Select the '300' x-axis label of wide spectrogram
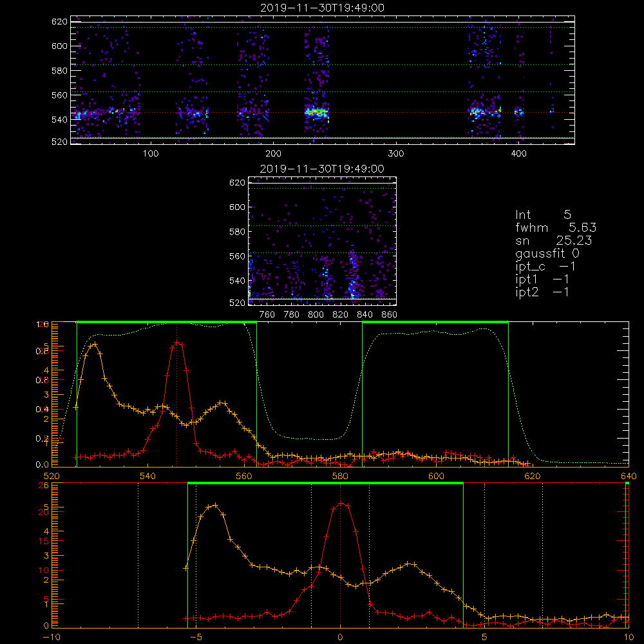The image size is (644, 644). pyautogui.click(x=396, y=154)
